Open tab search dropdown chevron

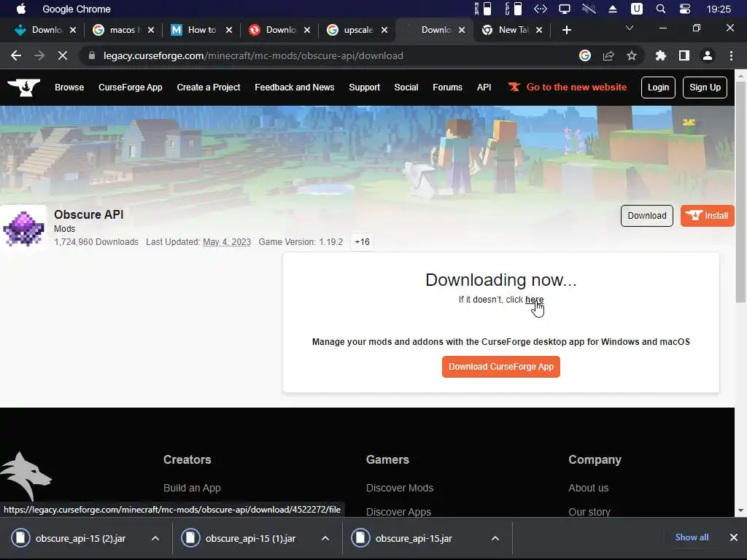coord(630,28)
